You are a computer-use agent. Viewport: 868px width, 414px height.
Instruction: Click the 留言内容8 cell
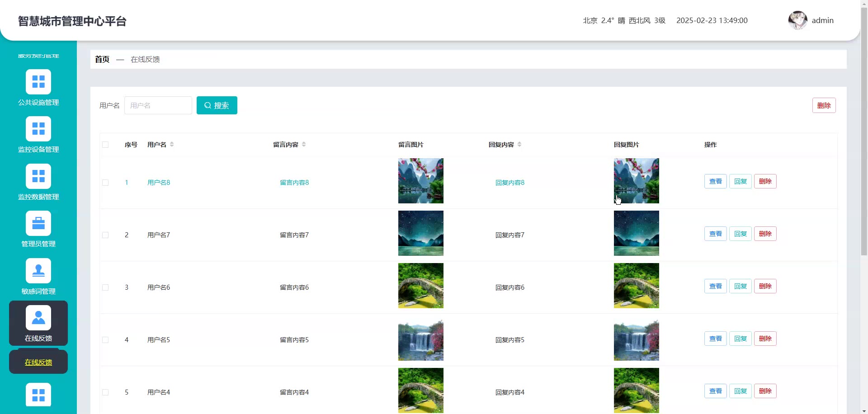point(294,183)
